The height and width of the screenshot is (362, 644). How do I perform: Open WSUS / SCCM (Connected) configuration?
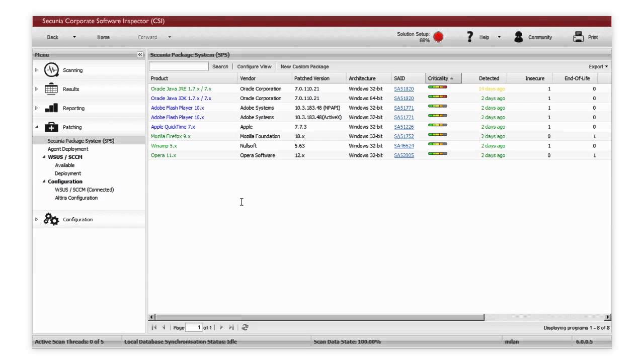coord(85,190)
